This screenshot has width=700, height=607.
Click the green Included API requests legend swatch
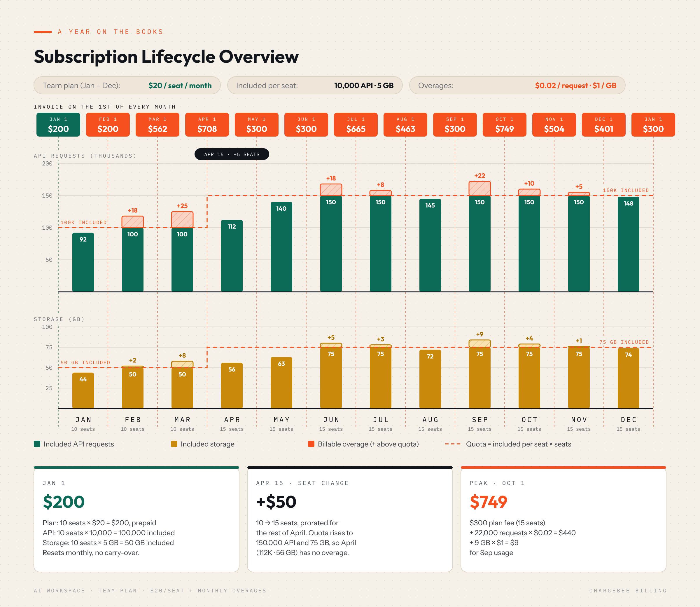pyautogui.click(x=37, y=444)
